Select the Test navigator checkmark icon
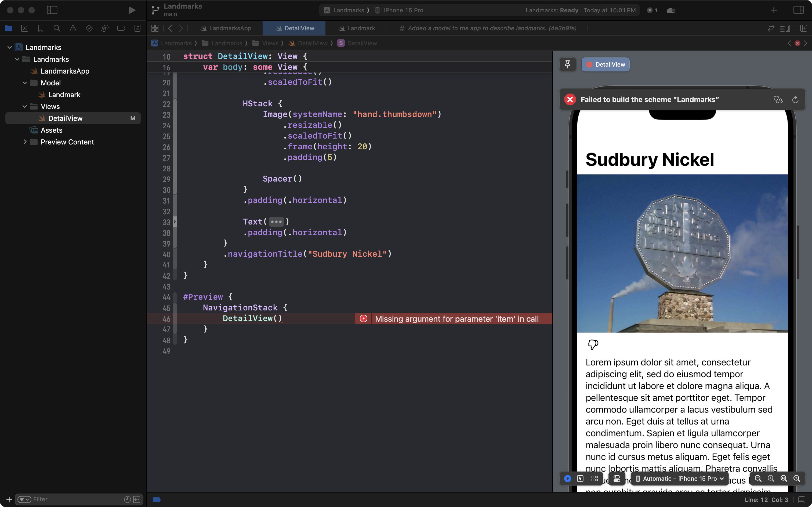Image resolution: width=812 pixels, height=507 pixels. click(89, 28)
